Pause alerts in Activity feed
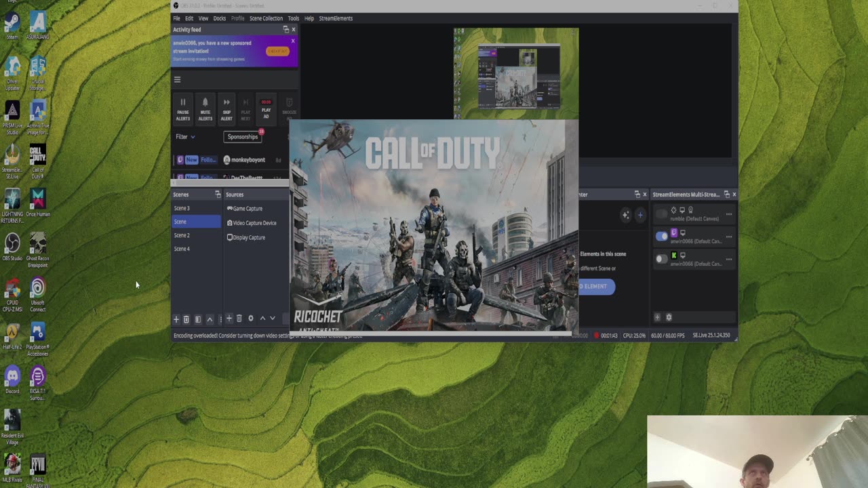 (x=183, y=108)
